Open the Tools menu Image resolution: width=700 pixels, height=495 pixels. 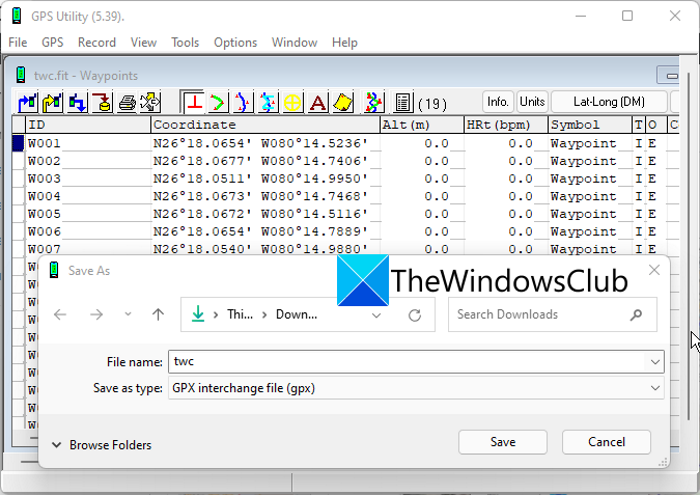(185, 42)
